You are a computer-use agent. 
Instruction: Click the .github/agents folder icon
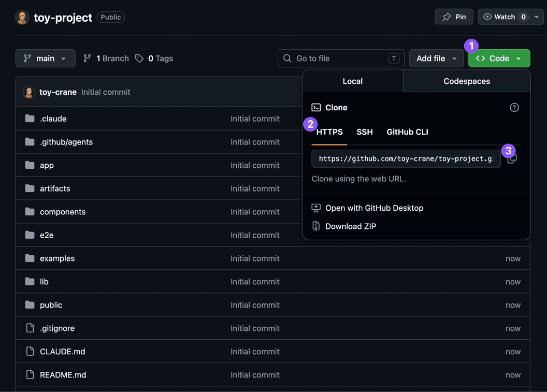30,142
